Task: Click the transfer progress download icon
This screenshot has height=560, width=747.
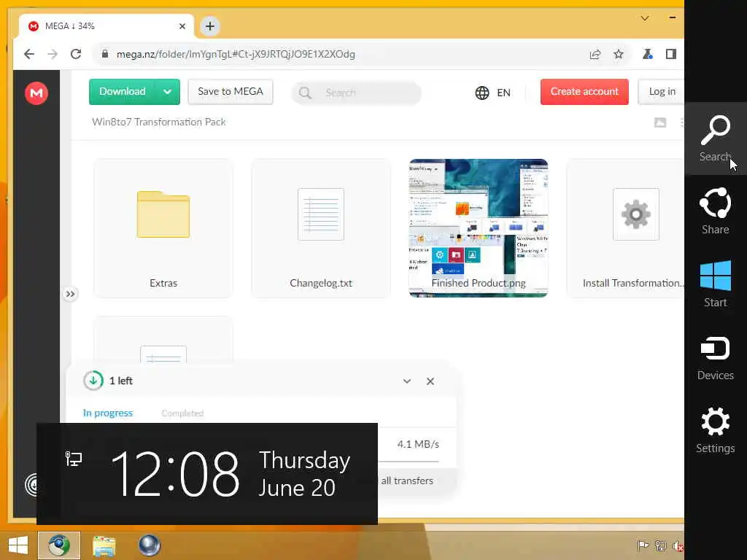Action: pyautogui.click(x=93, y=381)
